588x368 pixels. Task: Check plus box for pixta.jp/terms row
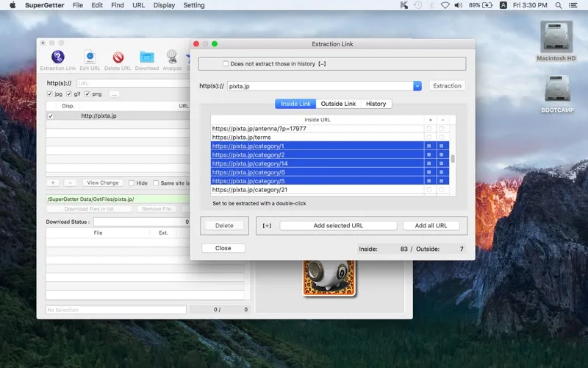[x=429, y=137]
